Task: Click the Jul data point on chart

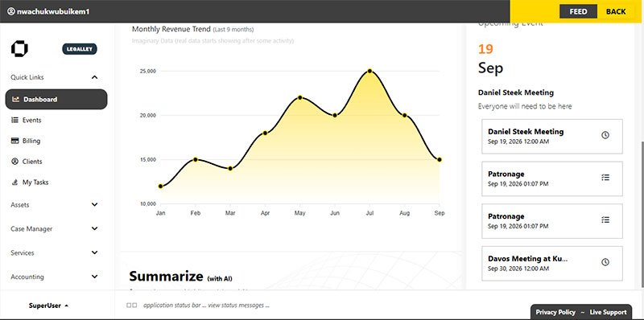Action: [369, 71]
